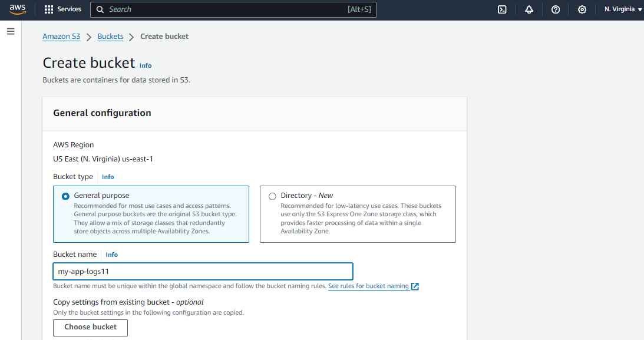Click the CloudShell terminal icon
The width and height of the screenshot is (644, 340).
[x=501, y=9]
